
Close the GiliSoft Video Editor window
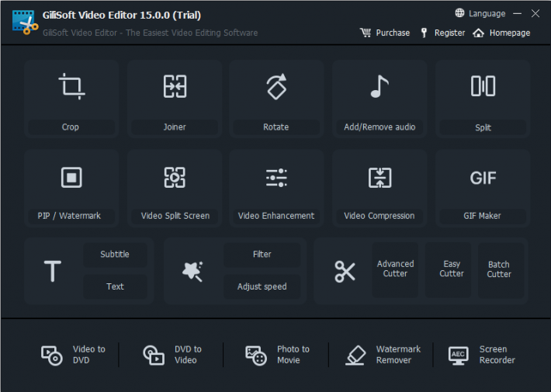click(x=535, y=13)
